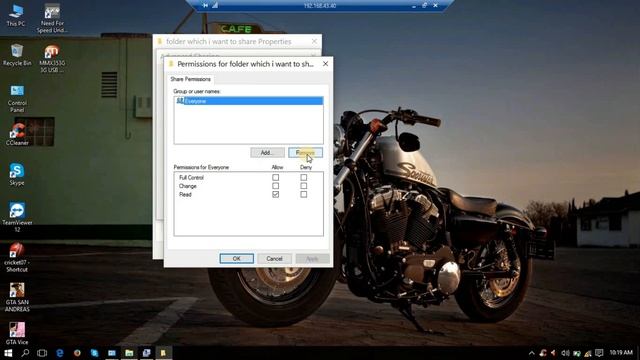Check Allow for Full Control
Viewport: 640px width, 360px height.
click(x=276, y=178)
